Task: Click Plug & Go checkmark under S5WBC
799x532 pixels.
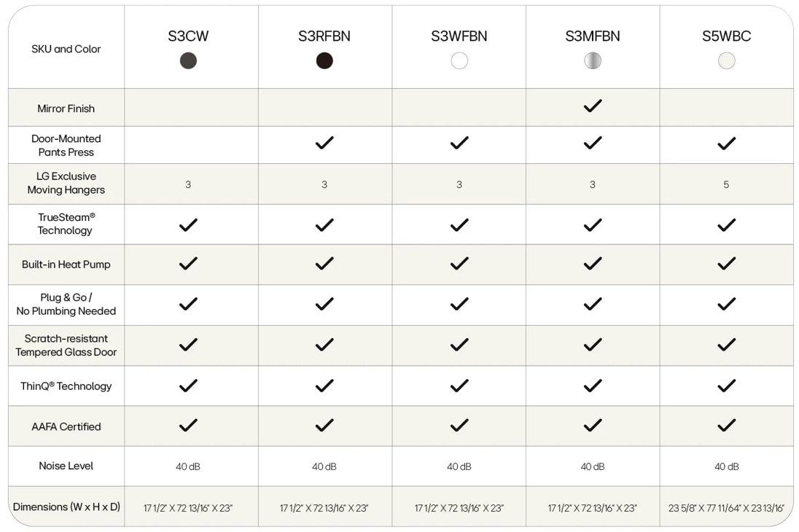Action: pos(726,304)
